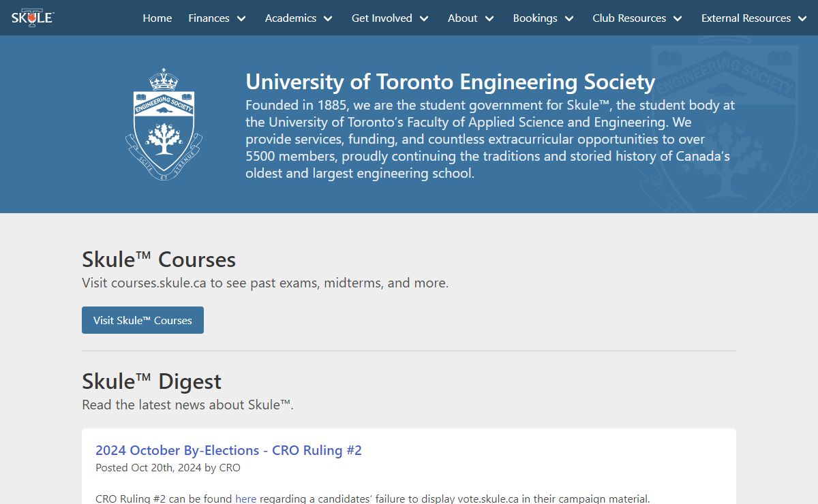Click the Engineering Society crest image
This screenshot has height=504, width=818.
(x=164, y=125)
